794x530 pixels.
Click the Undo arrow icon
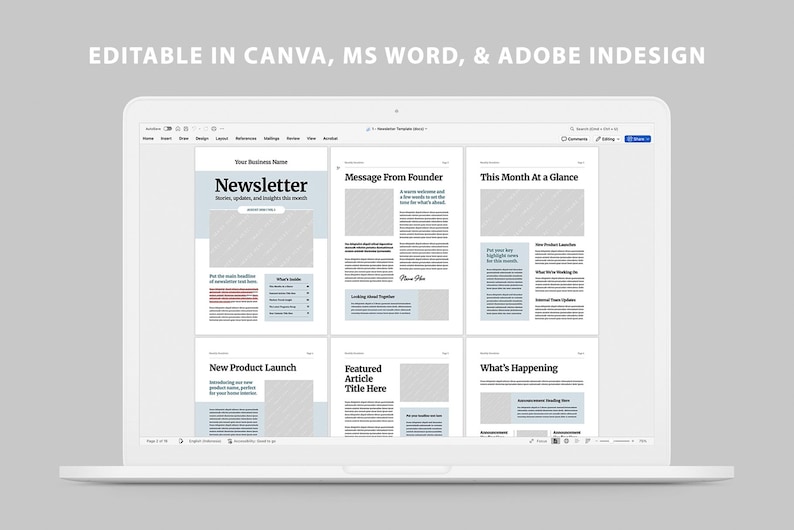click(194, 129)
